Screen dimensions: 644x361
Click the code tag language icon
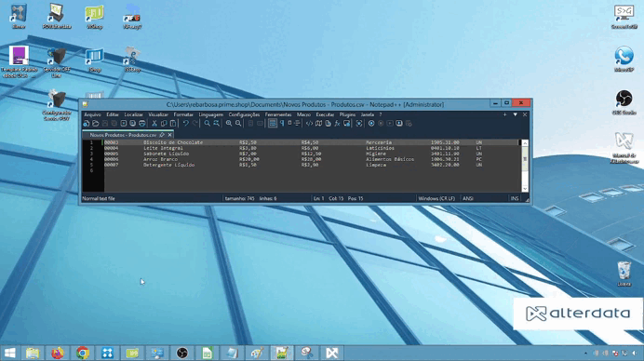coord(309,123)
